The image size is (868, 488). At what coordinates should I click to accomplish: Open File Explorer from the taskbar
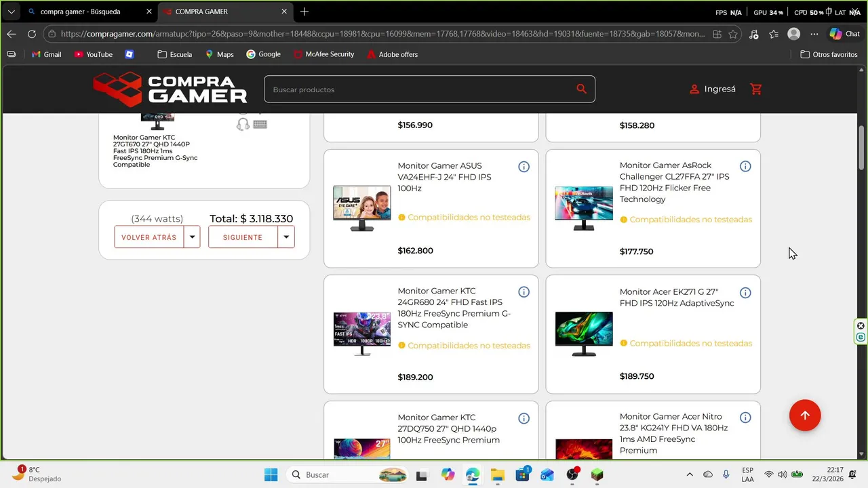pos(498,474)
